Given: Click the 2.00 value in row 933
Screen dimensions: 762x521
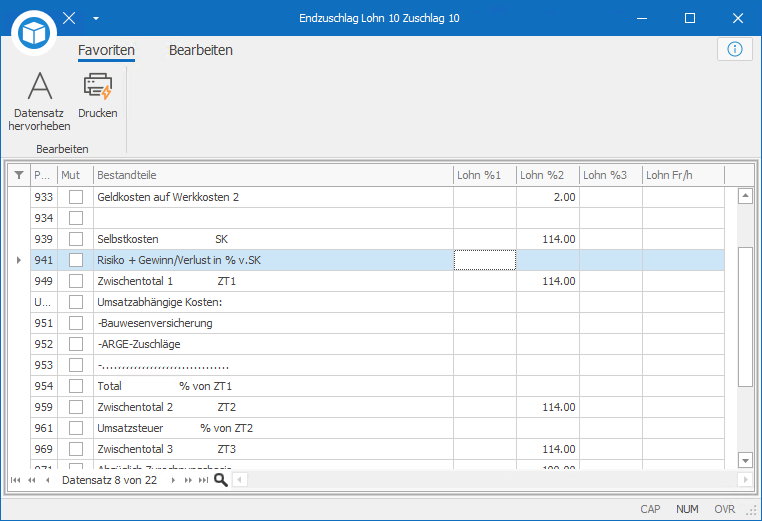Looking at the screenshot, I should coord(564,197).
